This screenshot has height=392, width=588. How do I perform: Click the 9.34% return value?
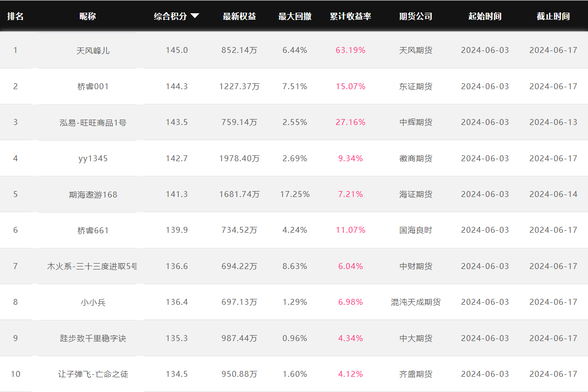pyautogui.click(x=350, y=158)
